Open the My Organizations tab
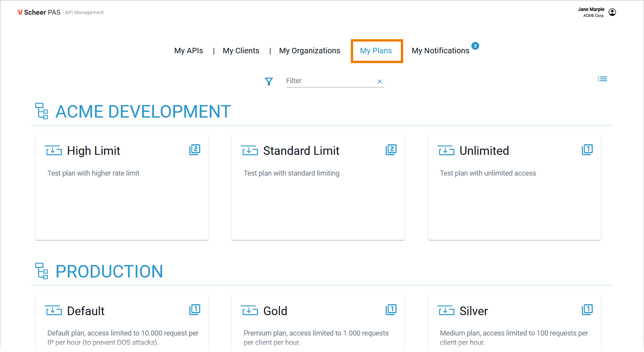This screenshot has width=644, height=352. tap(309, 51)
